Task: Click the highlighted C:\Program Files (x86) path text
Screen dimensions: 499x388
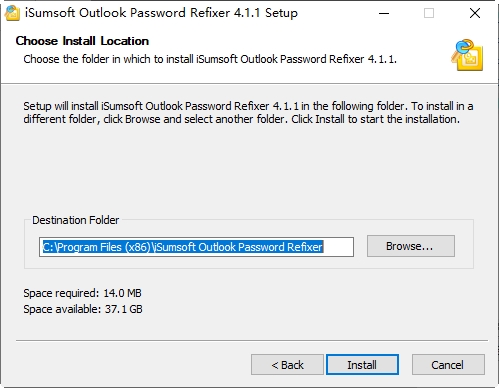Action: 183,247
